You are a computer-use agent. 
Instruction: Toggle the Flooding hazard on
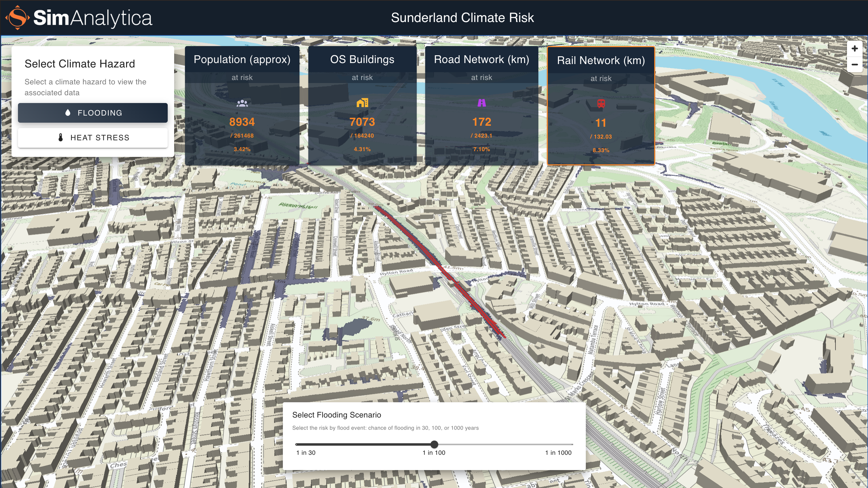pyautogui.click(x=92, y=113)
